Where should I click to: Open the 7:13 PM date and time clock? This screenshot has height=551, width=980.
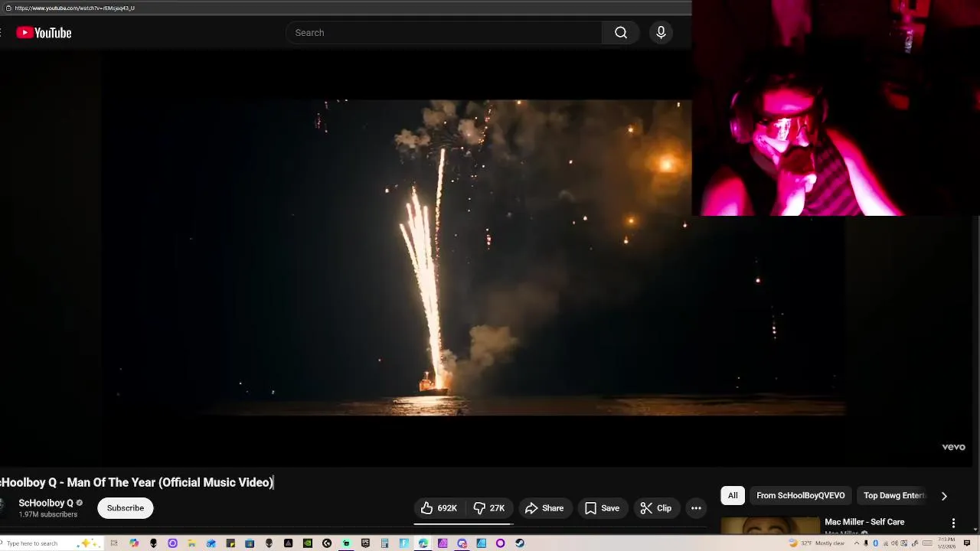[947, 543]
